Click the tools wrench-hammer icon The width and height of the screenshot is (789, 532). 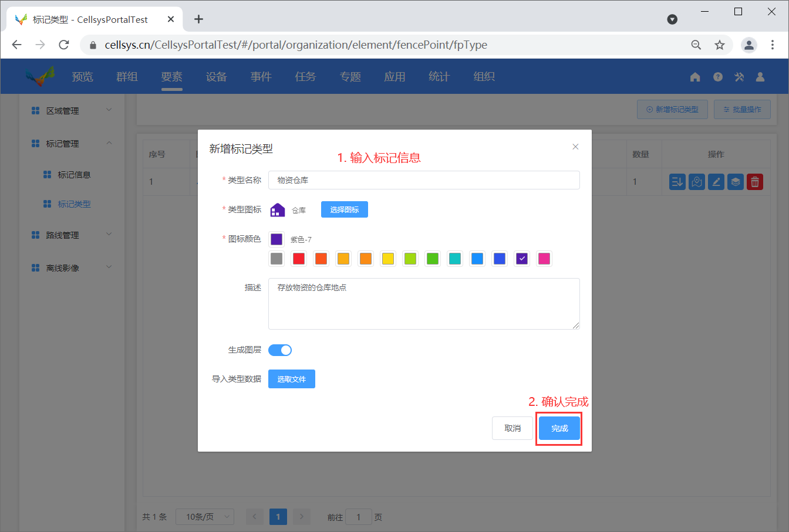pos(739,77)
